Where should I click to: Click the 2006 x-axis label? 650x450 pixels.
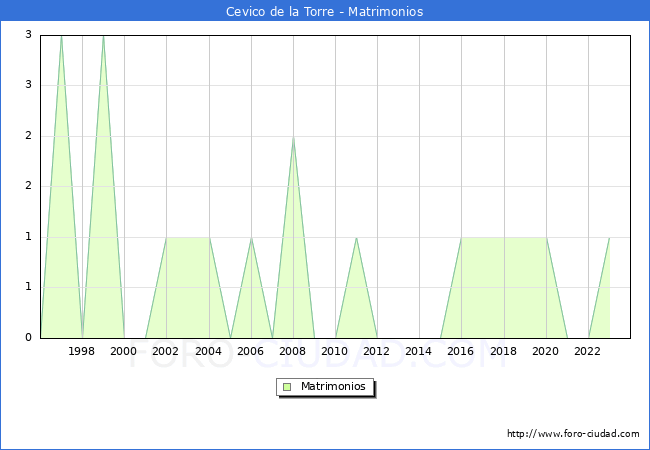click(x=250, y=351)
